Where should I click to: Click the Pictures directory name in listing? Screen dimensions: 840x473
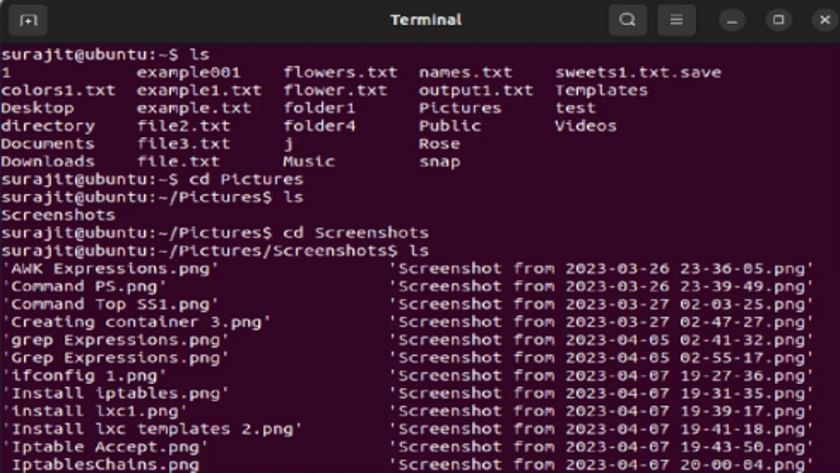(460, 108)
